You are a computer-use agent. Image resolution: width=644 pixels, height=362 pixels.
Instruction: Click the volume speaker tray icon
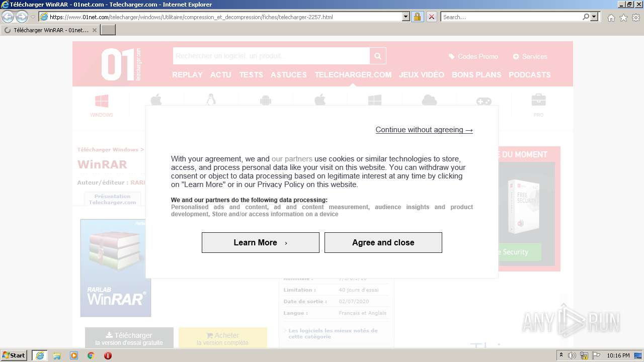coord(572,355)
